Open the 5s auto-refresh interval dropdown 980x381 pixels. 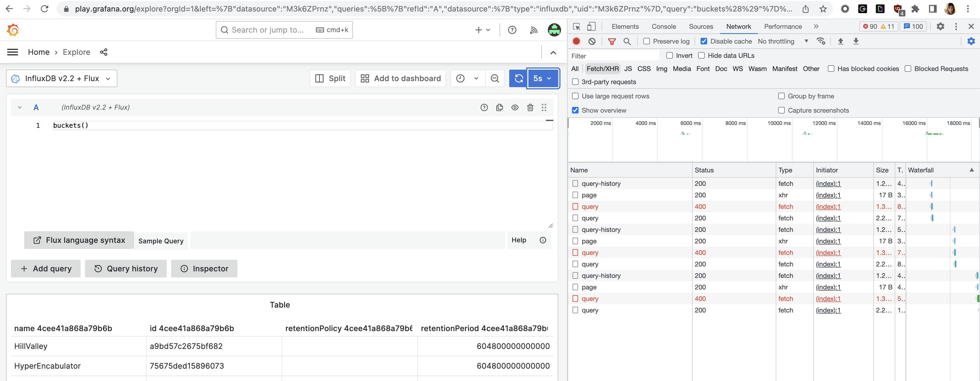(x=549, y=78)
